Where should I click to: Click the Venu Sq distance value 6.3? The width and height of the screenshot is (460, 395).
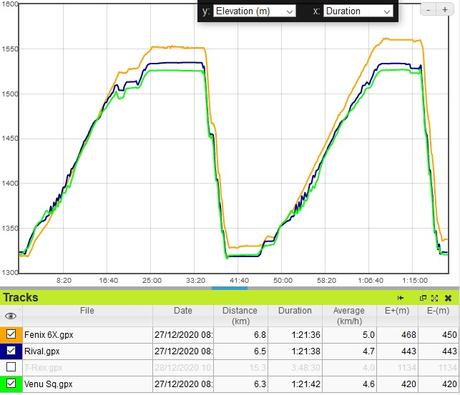pyautogui.click(x=260, y=384)
